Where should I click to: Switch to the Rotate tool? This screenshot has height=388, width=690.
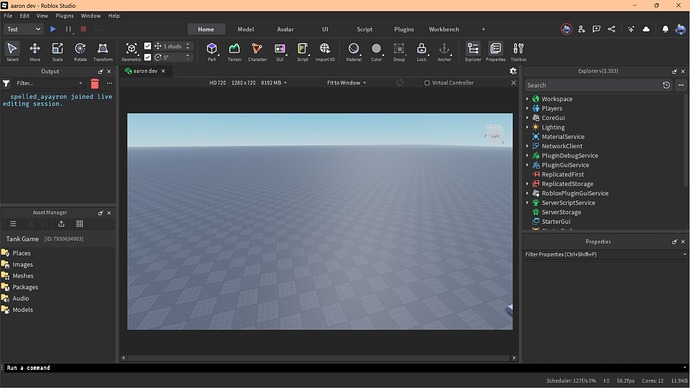click(x=80, y=51)
